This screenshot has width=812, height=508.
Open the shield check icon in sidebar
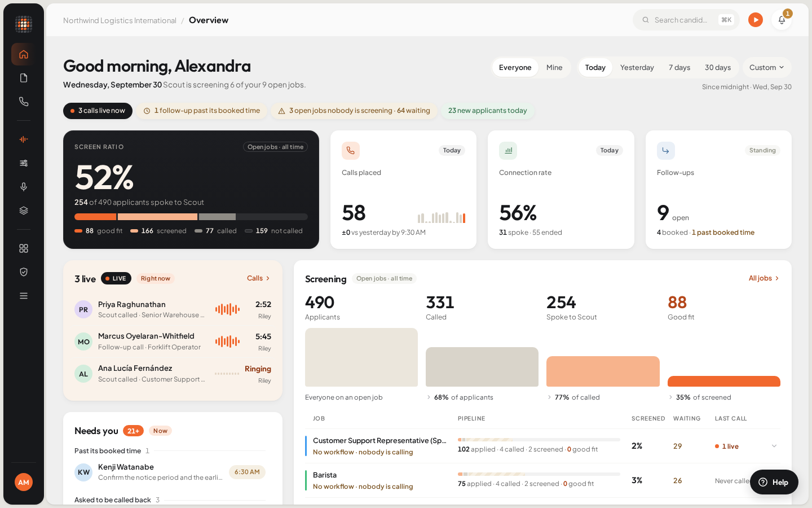tap(24, 272)
